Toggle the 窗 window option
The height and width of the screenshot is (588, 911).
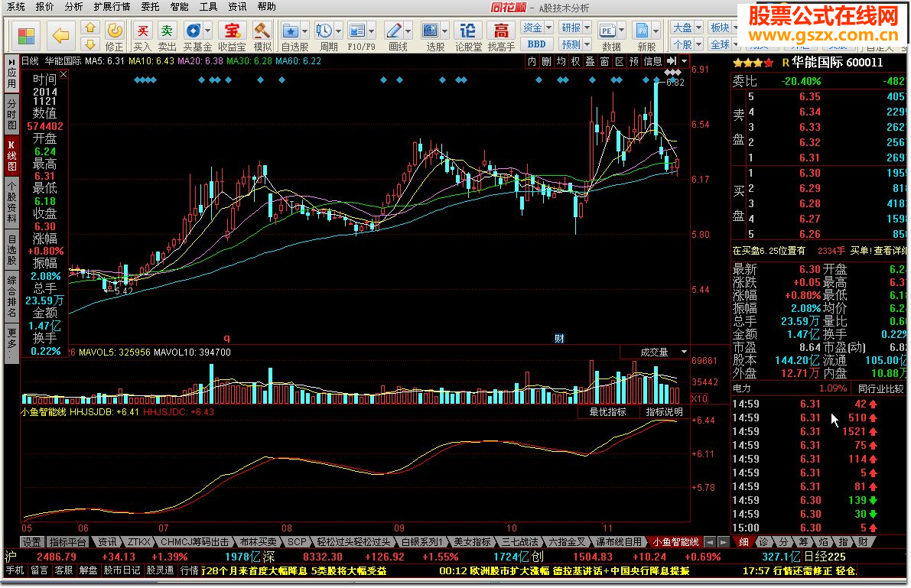604,61
